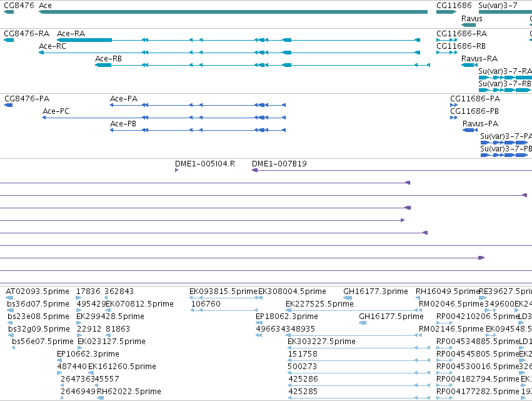Click the CG11686-PA protein label
Screen dimensions: 532x401
click(475, 99)
